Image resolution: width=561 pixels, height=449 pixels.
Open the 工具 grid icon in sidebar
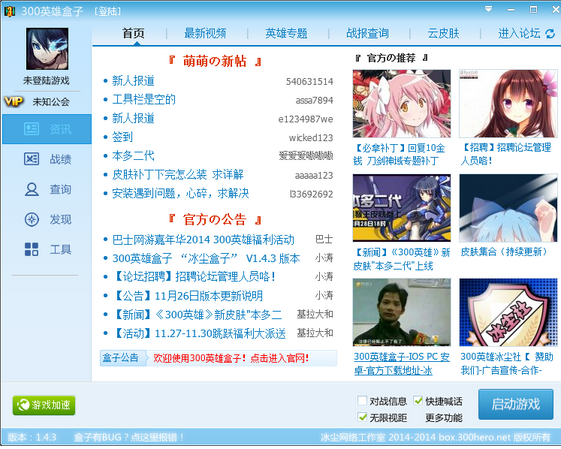[x=31, y=249]
